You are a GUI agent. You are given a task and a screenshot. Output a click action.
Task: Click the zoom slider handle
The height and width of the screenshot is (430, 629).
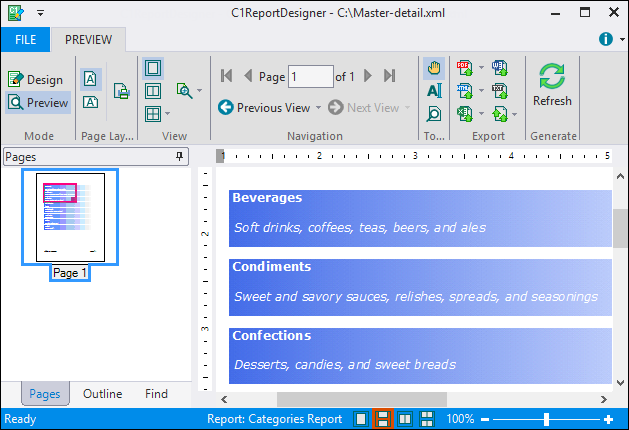click(x=546, y=419)
